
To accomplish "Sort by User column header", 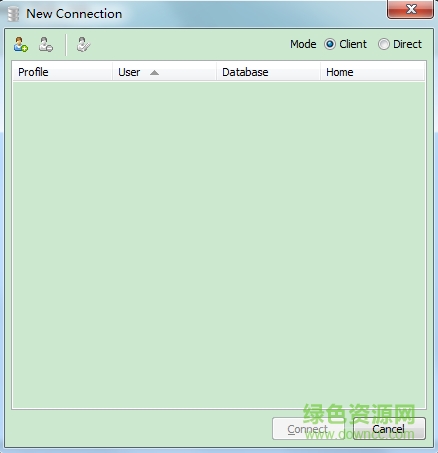I will click(165, 72).
